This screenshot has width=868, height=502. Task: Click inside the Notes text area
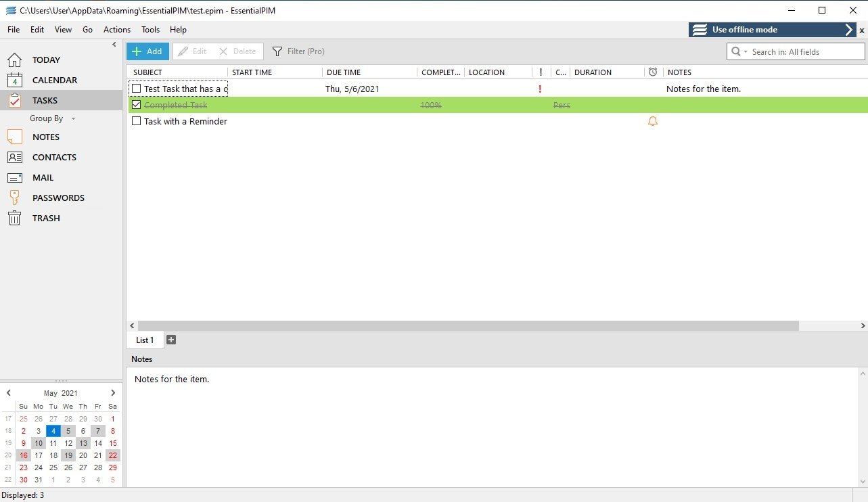(x=491, y=426)
